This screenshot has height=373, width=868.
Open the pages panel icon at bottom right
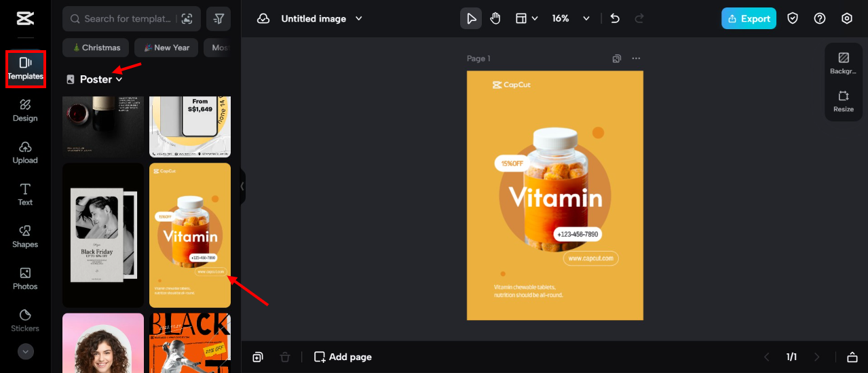852,357
